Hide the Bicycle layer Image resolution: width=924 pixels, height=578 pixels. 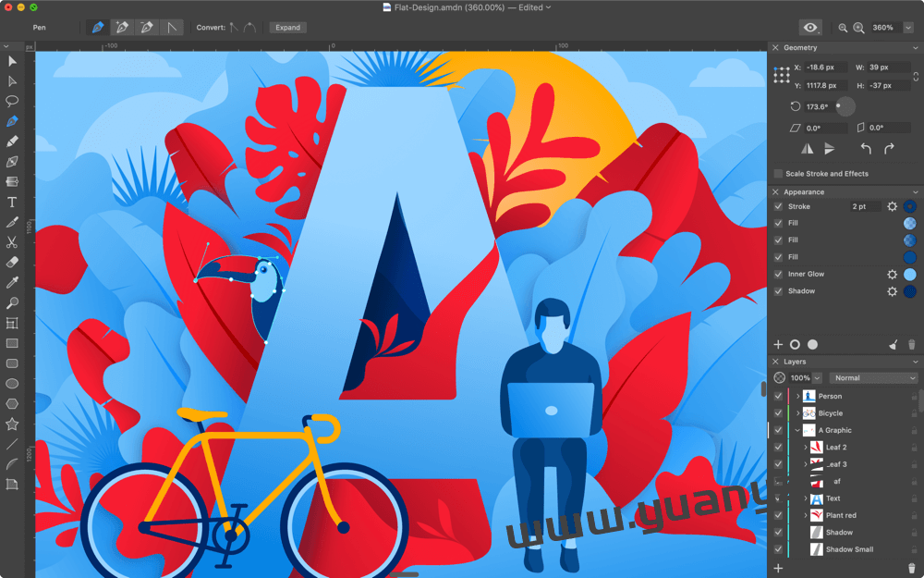[x=778, y=413]
